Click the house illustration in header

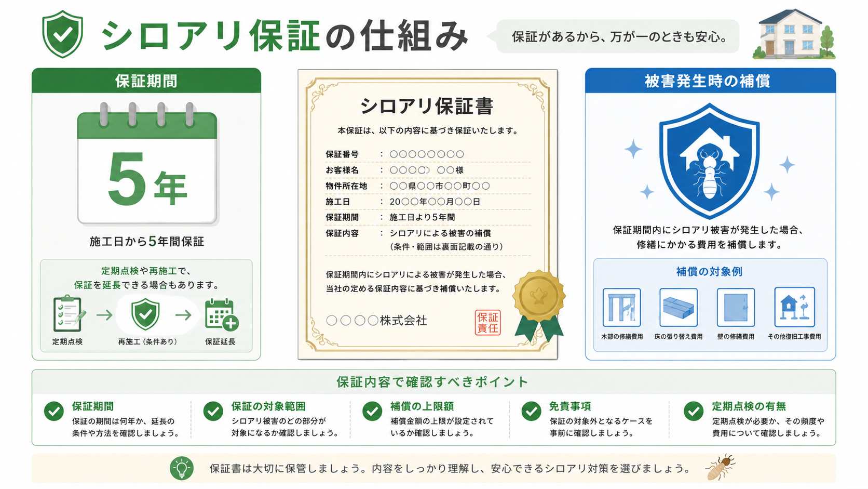click(x=794, y=33)
